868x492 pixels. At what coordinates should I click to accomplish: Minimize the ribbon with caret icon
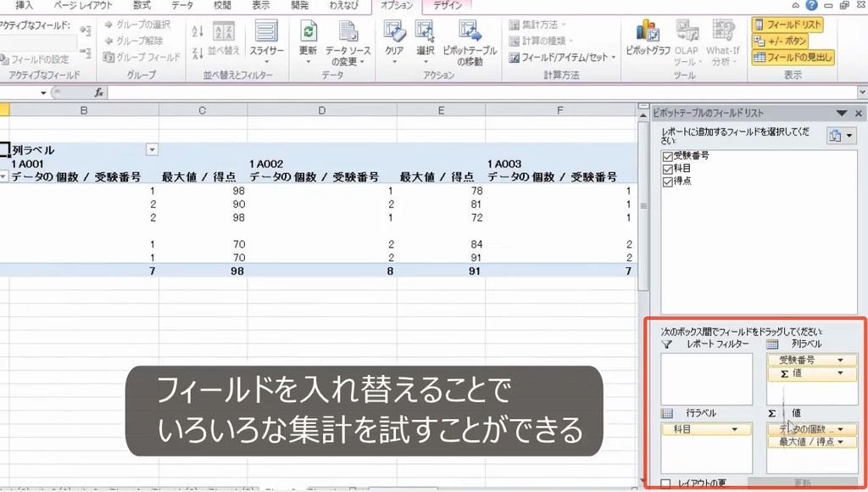tap(795, 6)
